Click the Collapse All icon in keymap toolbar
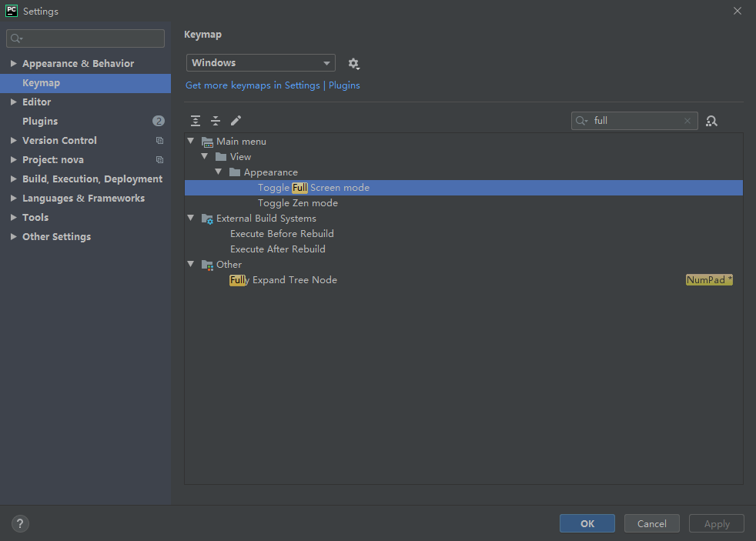 [216, 121]
